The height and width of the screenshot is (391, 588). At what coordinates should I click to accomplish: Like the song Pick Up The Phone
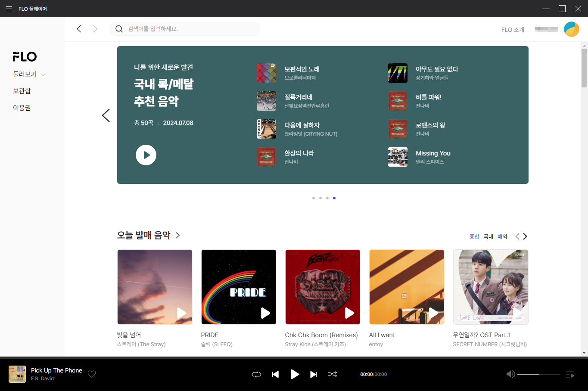coord(92,374)
